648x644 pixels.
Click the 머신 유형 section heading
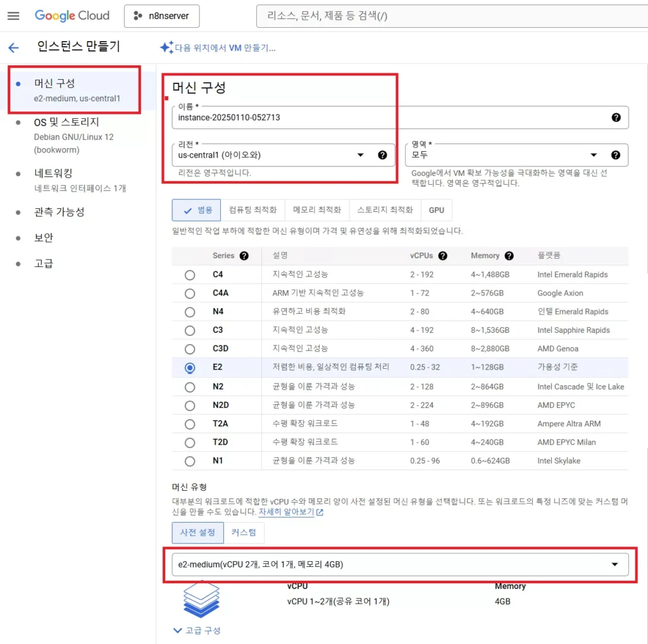(x=189, y=487)
